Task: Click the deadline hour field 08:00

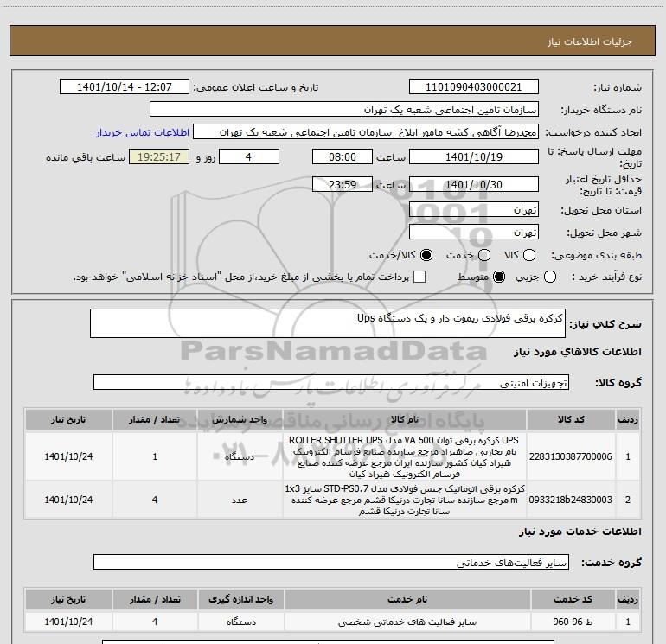Action: (343, 156)
